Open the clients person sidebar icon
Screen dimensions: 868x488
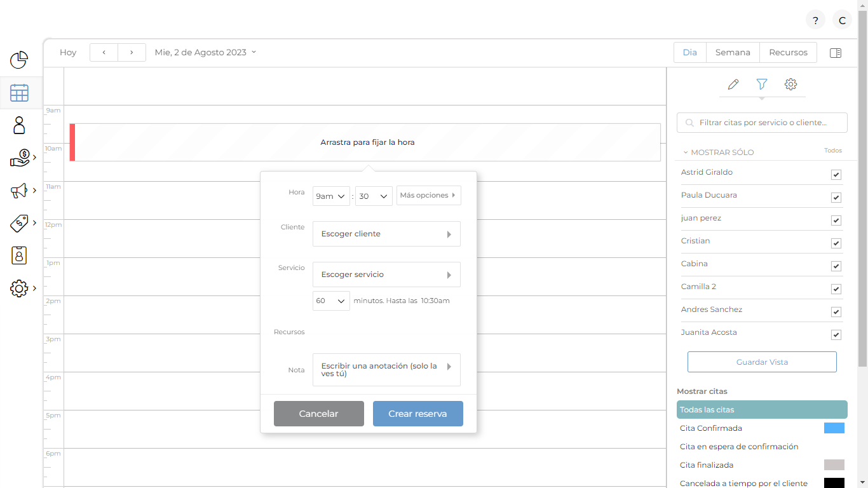19,125
